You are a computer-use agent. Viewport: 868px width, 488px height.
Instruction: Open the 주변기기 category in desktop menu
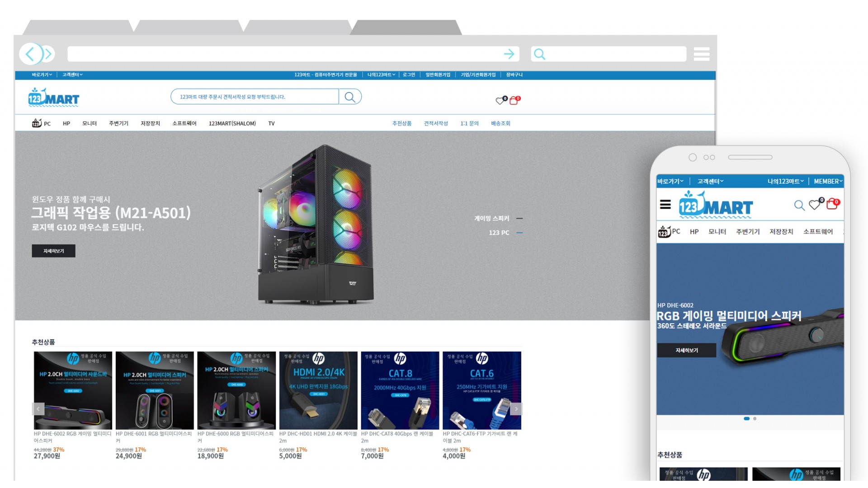[x=118, y=123]
